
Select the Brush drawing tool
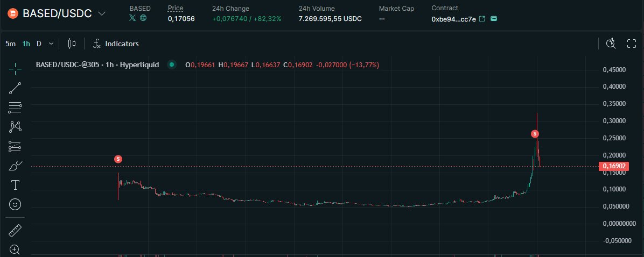15,166
